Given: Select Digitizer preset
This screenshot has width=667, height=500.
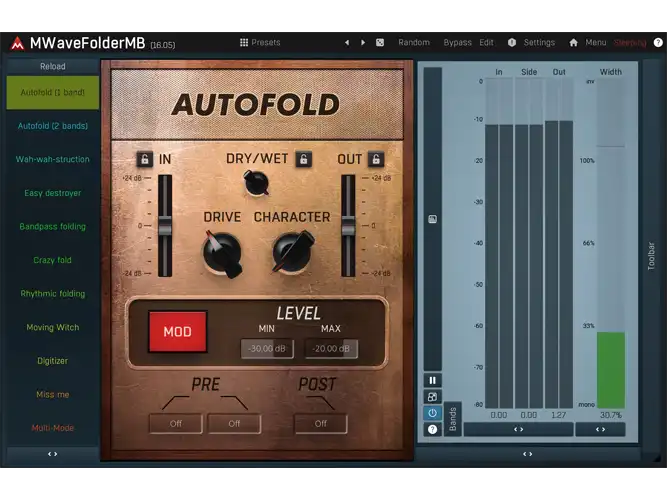Looking at the screenshot, I should point(53,361).
